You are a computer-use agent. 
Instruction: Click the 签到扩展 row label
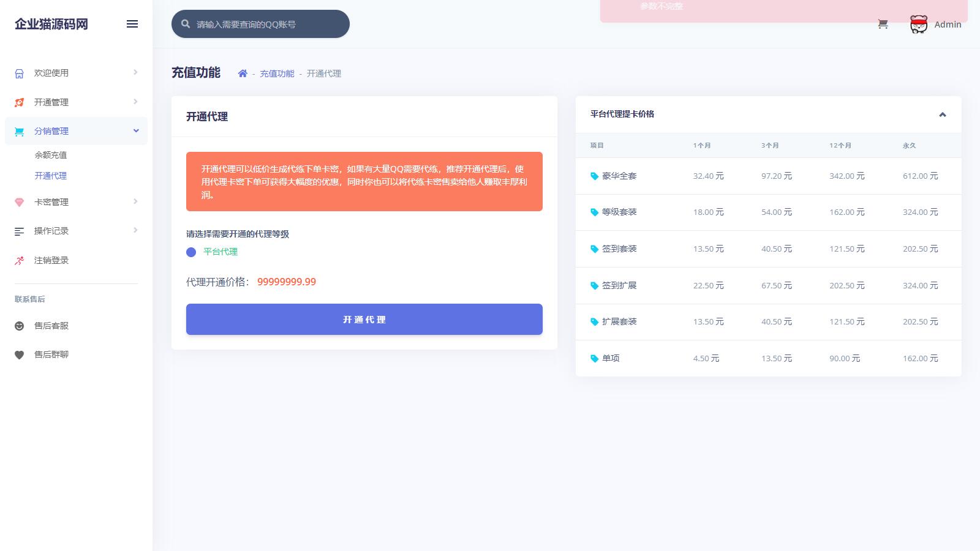pos(619,285)
